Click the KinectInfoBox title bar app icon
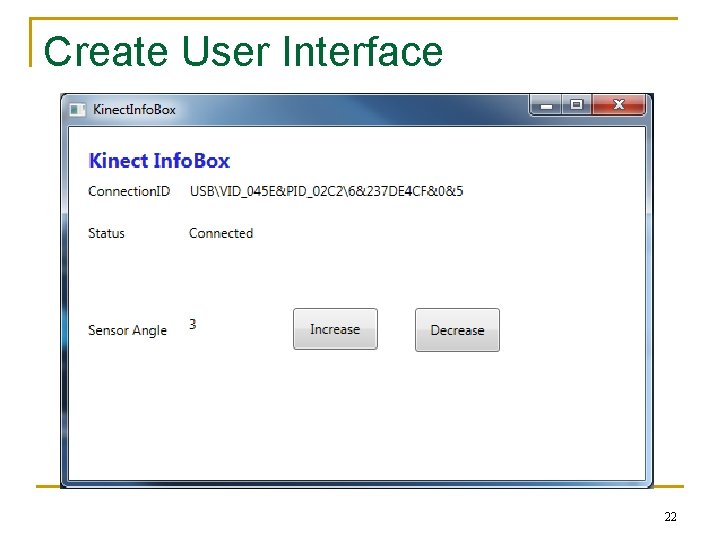This screenshot has height=540, width=720. pyautogui.click(x=77, y=110)
